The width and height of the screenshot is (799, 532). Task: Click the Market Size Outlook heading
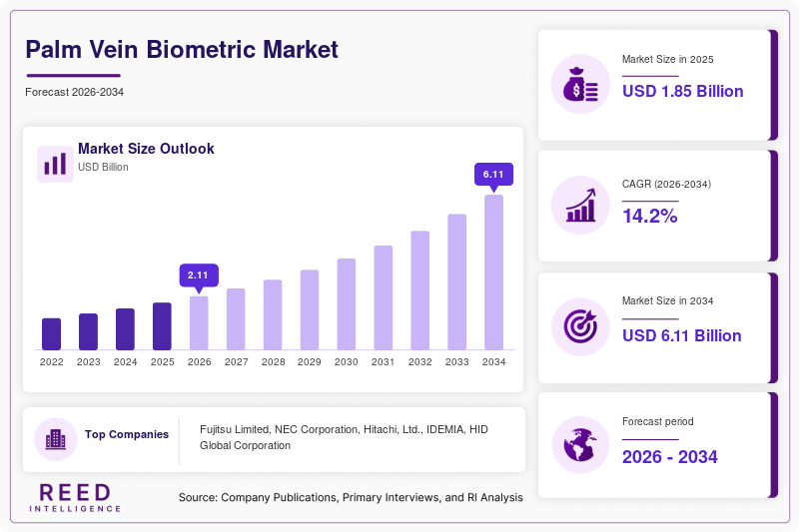pyautogui.click(x=146, y=149)
